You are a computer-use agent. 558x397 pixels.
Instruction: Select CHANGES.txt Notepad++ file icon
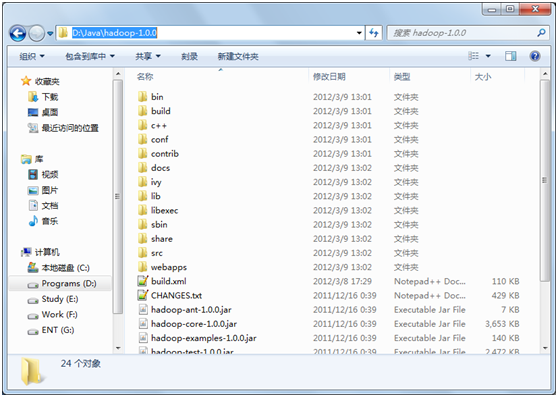click(x=143, y=295)
